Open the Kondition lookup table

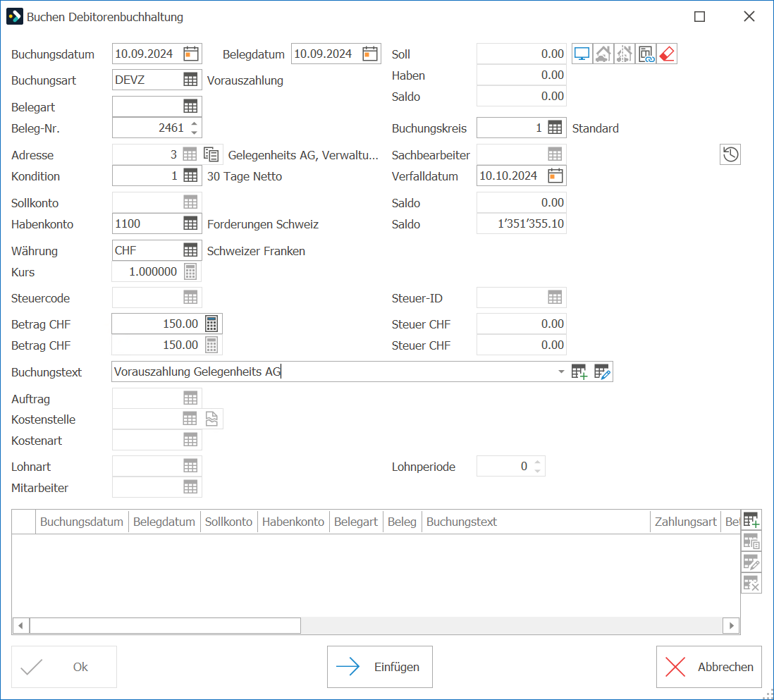tap(190, 176)
